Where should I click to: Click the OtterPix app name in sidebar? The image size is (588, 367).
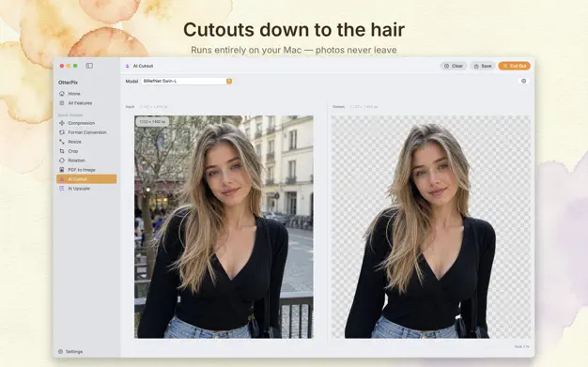coord(68,83)
